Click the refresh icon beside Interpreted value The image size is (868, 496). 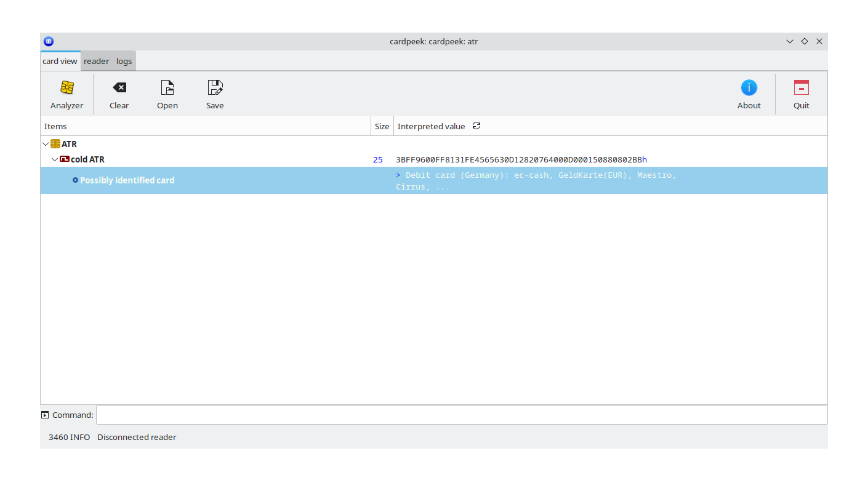pyautogui.click(x=476, y=126)
